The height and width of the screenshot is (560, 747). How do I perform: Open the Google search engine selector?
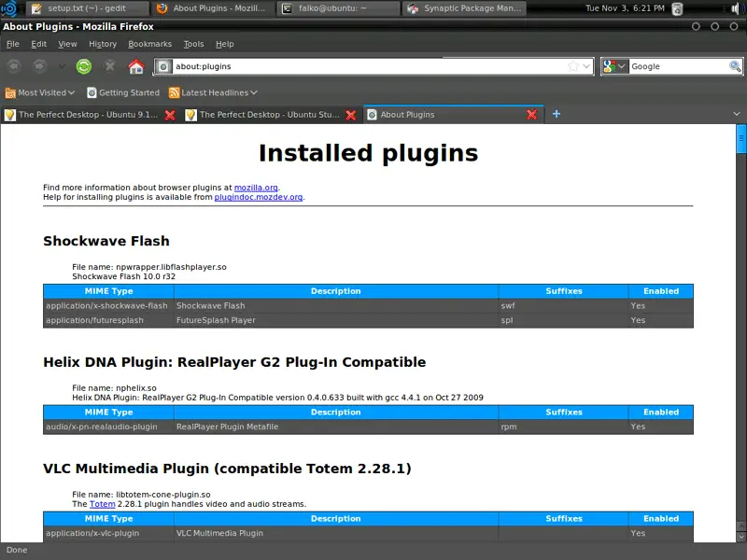coord(614,66)
